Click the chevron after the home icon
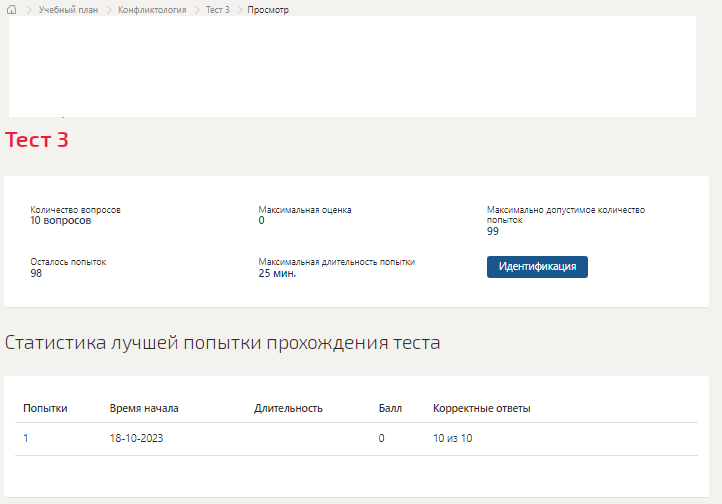This screenshot has width=722, height=504. click(x=28, y=10)
